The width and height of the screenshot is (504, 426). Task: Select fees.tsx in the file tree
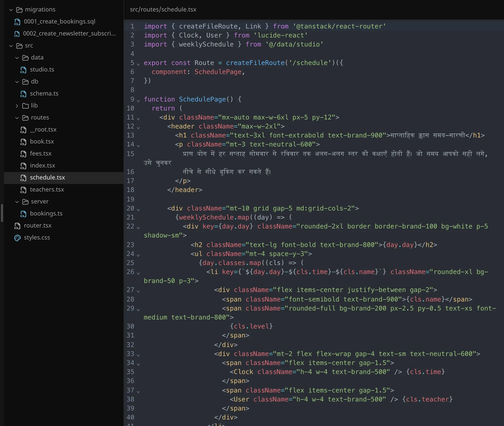[40, 153]
